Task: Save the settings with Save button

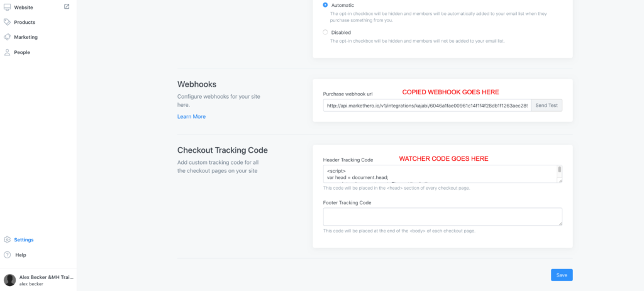Action: click(562, 275)
